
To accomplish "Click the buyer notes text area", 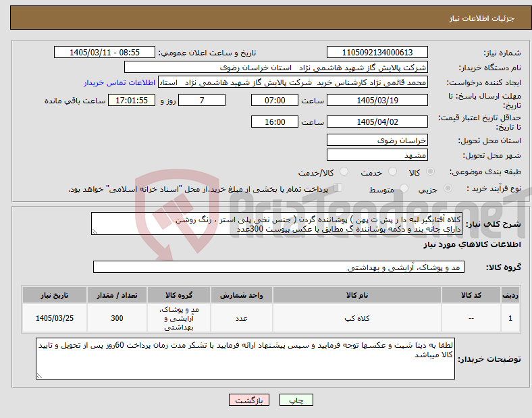I will pos(245,359).
